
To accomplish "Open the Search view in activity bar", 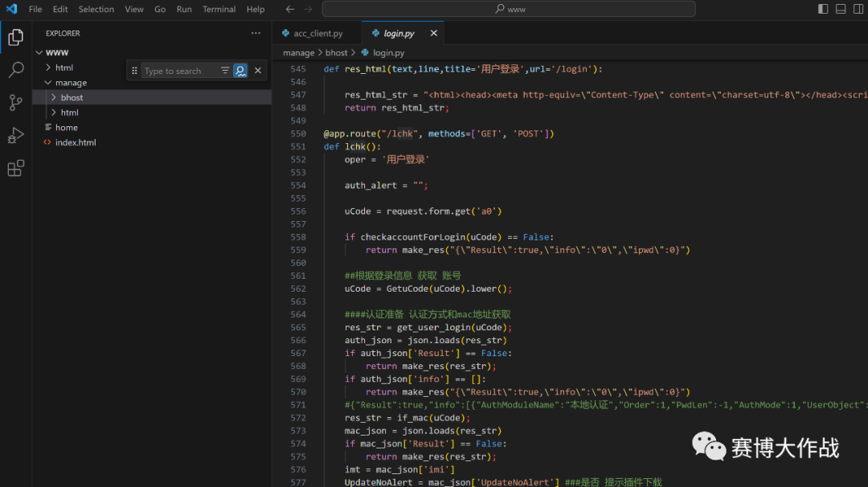I will pos(15,70).
